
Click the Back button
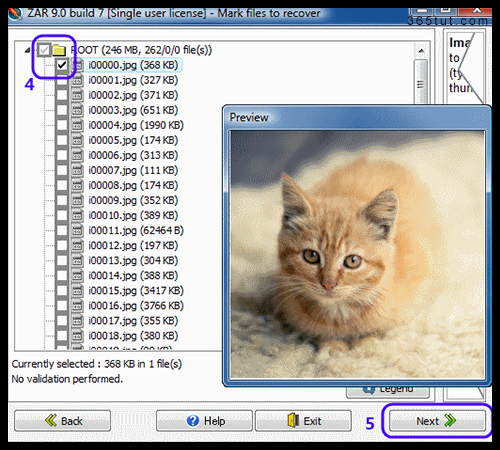(62, 421)
